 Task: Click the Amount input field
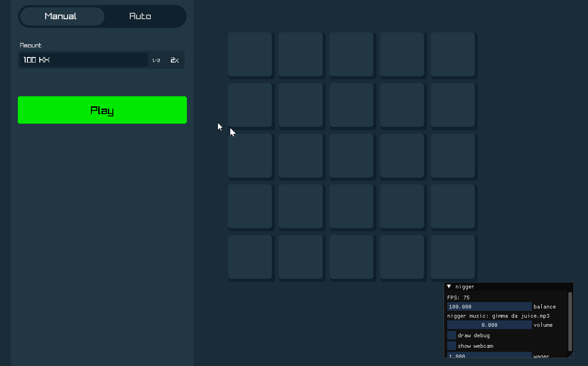[84, 60]
